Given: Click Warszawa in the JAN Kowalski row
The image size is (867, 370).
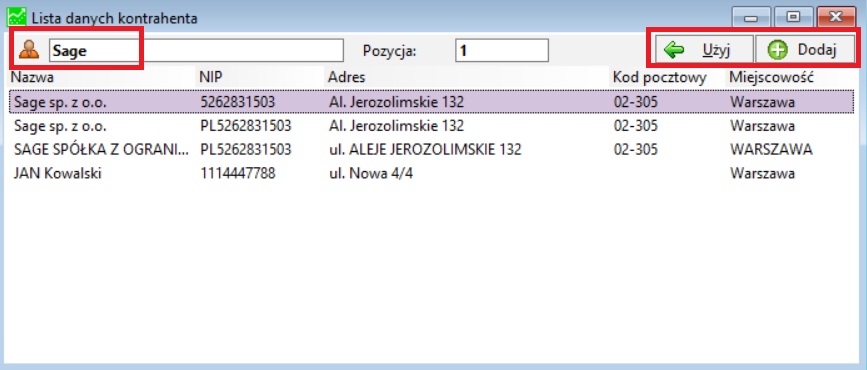Looking at the screenshot, I should 762,174.
